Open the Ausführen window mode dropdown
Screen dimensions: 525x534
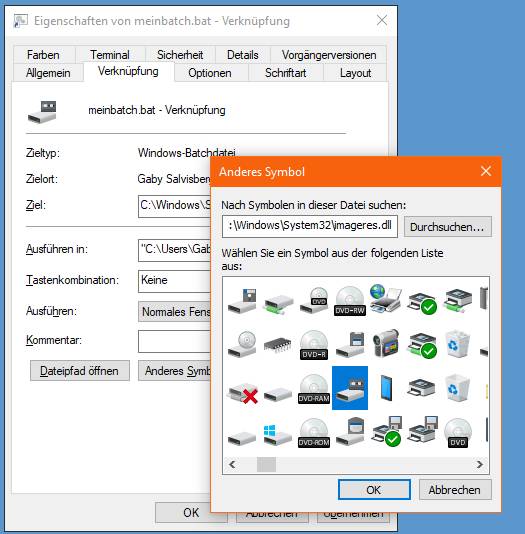[175, 311]
